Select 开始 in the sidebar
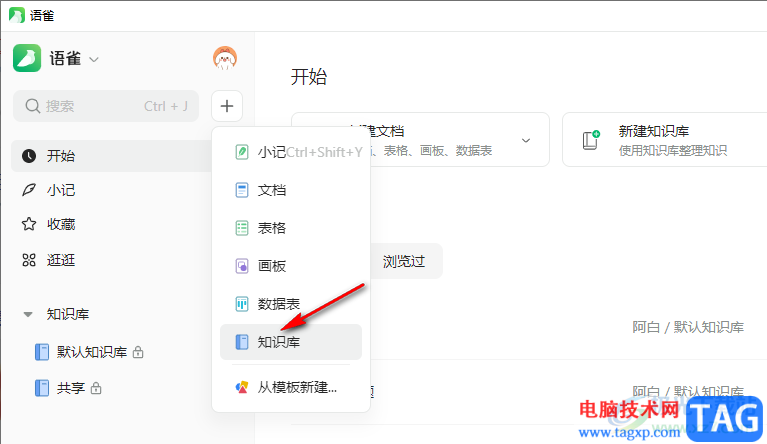767x444 pixels. tap(112, 156)
